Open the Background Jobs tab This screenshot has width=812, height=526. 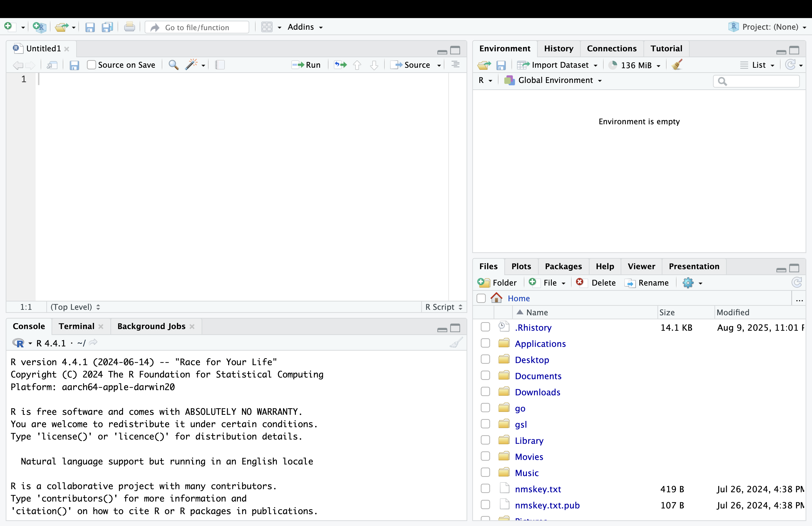point(151,326)
